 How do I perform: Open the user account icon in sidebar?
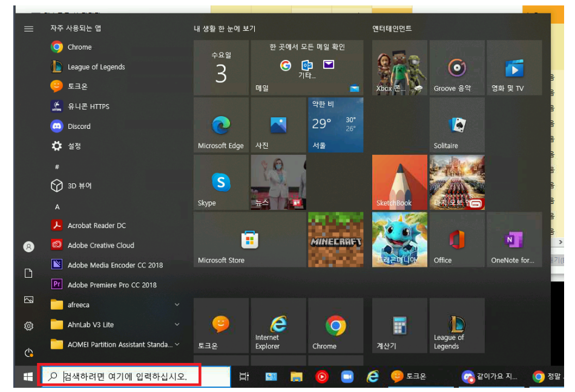28,247
